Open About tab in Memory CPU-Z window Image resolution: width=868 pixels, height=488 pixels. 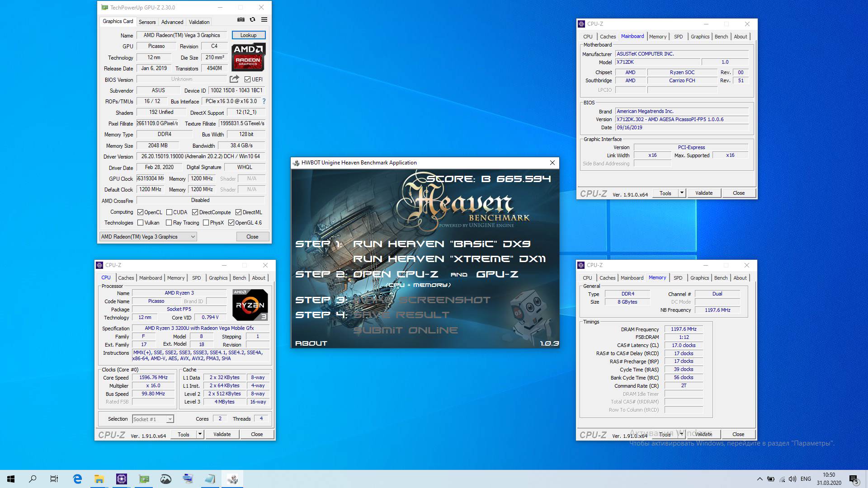(740, 278)
